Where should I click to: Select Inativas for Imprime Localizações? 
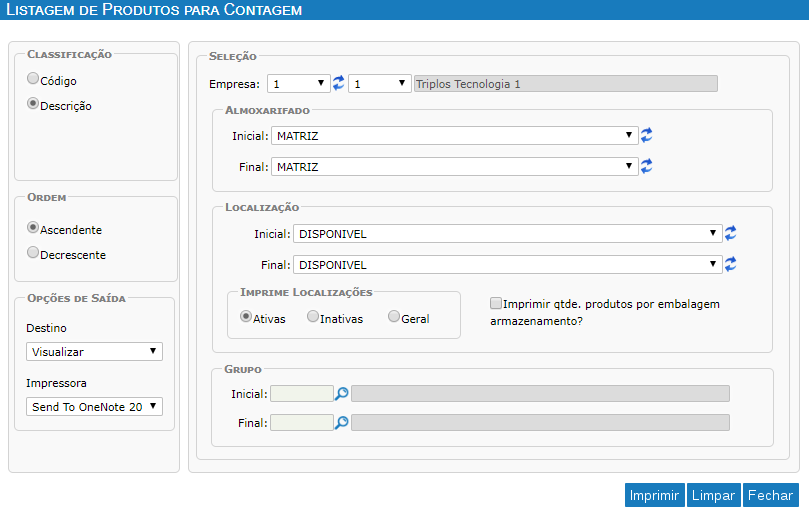tap(313, 316)
